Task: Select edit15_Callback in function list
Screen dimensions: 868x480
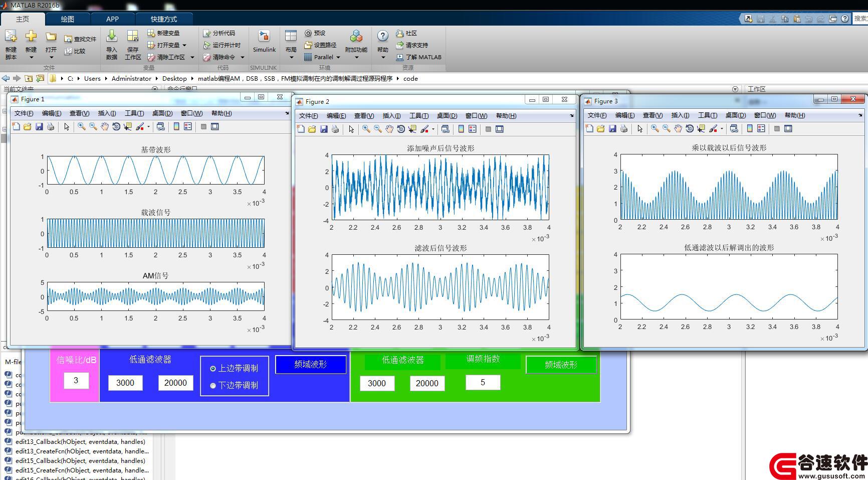Action: pyautogui.click(x=80, y=461)
